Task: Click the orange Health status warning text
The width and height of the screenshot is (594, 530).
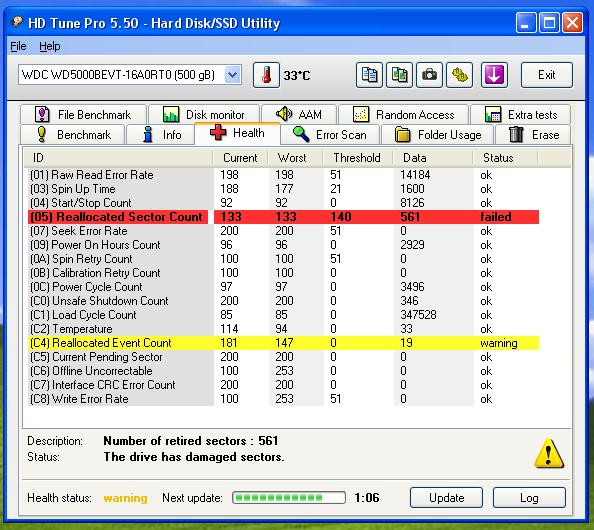Action: coord(125,498)
